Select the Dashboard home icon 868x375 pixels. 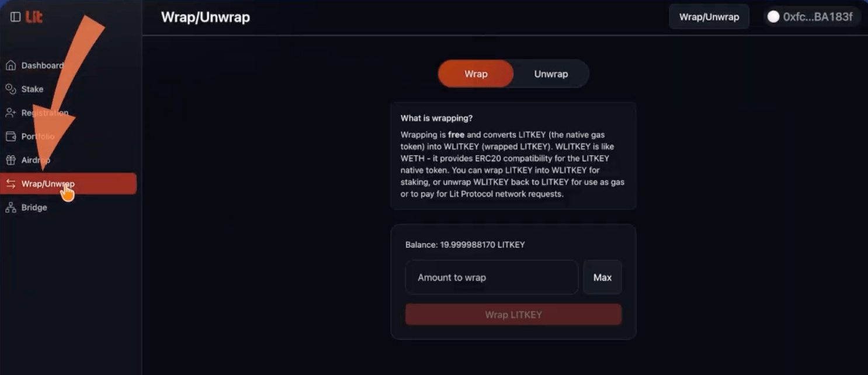[x=10, y=65]
